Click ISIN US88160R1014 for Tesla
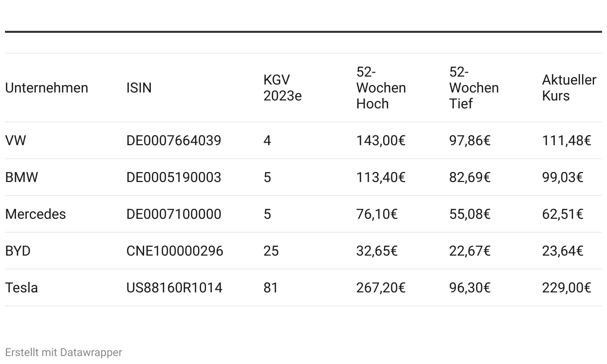The width and height of the screenshot is (607, 364). click(x=174, y=288)
